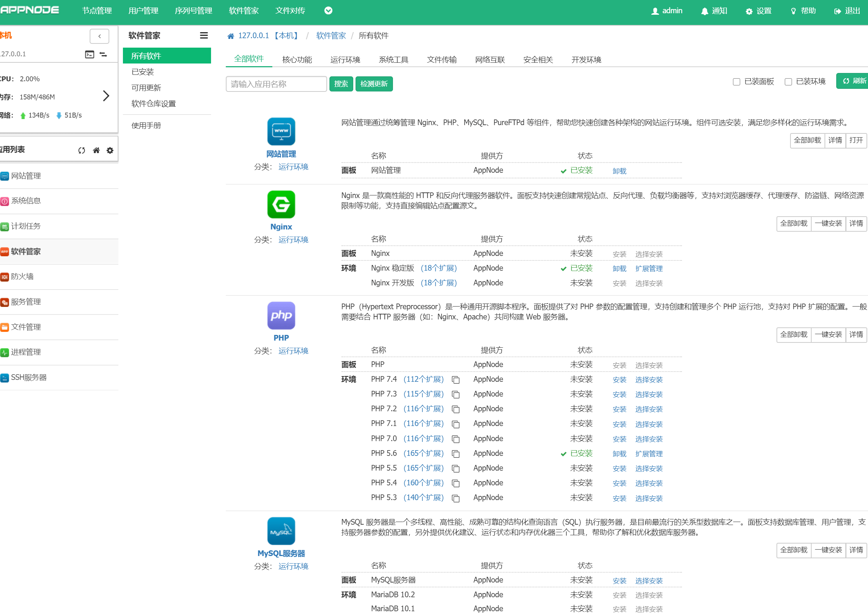Click the 软件管家 breadcrumb link
This screenshot has height=615, width=868.
tap(331, 36)
